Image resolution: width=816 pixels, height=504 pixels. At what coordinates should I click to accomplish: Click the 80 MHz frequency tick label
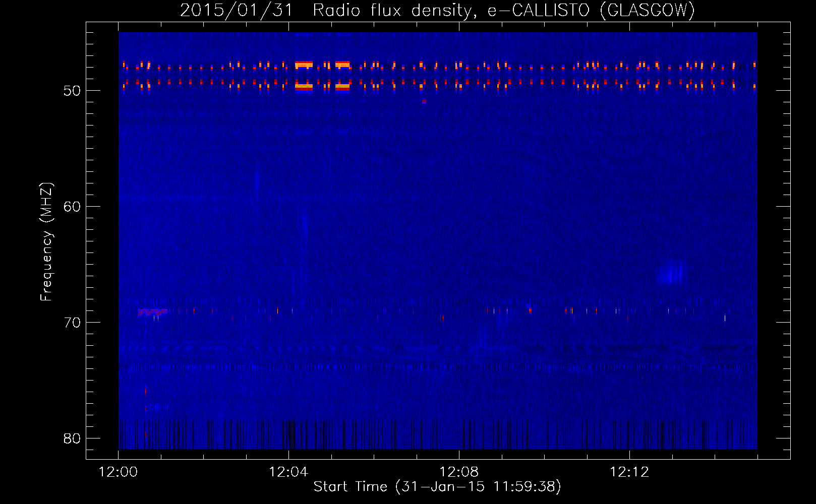point(72,438)
